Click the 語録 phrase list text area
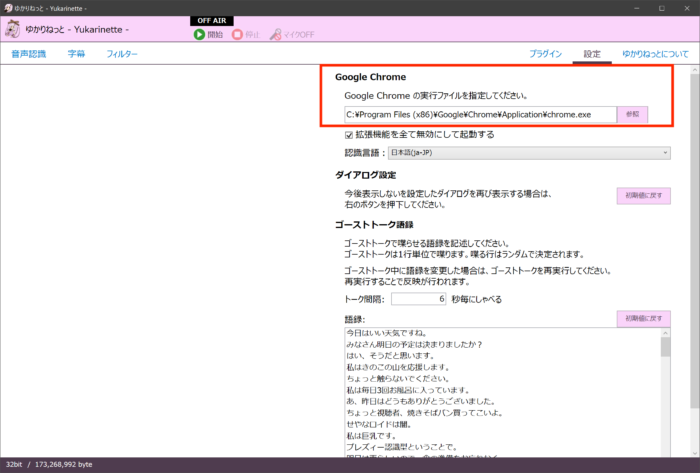The width and height of the screenshot is (700, 473). (503, 392)
